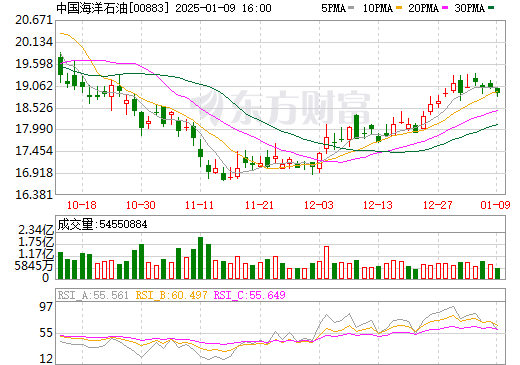520x365 pixels.
Task: Click the RSI_B value label
Action: coord(171,295)
